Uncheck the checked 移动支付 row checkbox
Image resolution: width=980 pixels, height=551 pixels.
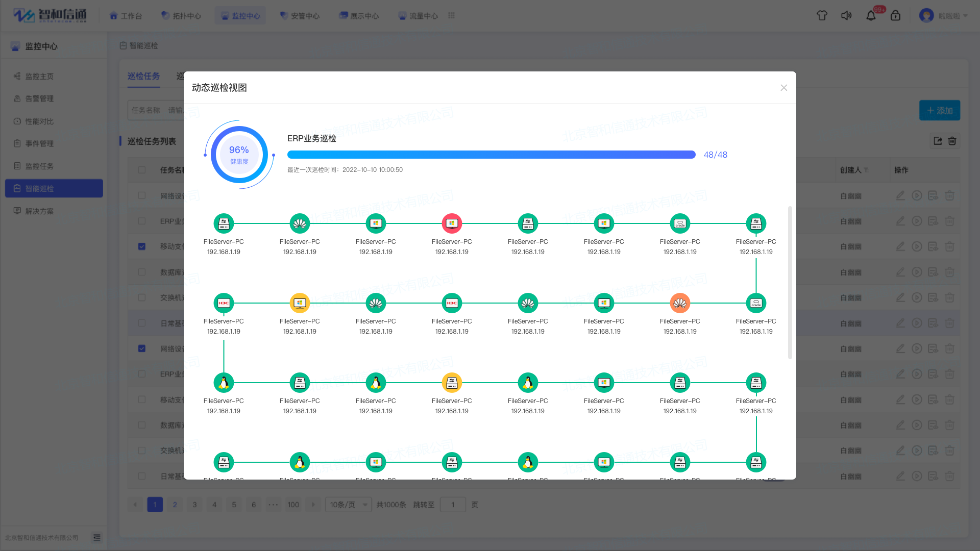pyautogui.click(x=142, y=246)
